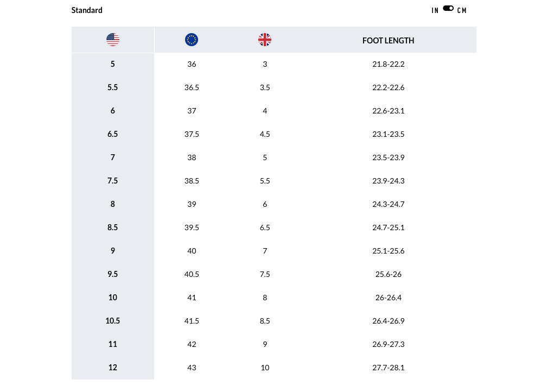Select US size 7.5 cell
The image size is (541, 392).
[x=113, y=181]
